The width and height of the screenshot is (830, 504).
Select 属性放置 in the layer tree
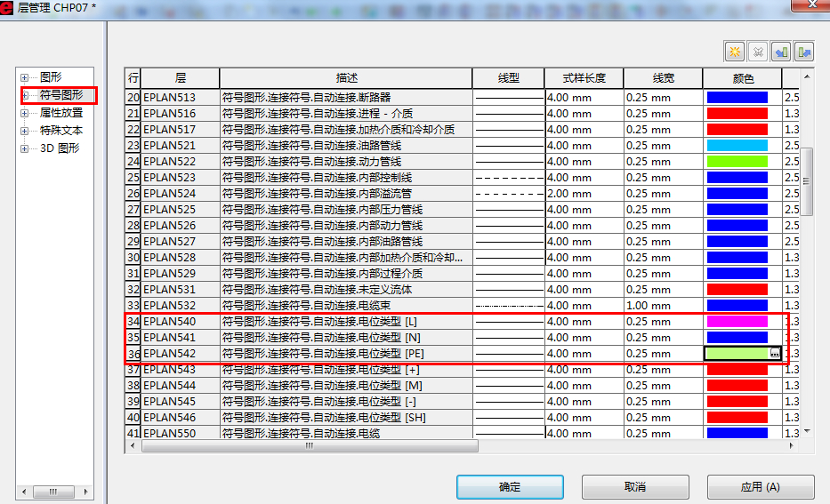point(61,113)
